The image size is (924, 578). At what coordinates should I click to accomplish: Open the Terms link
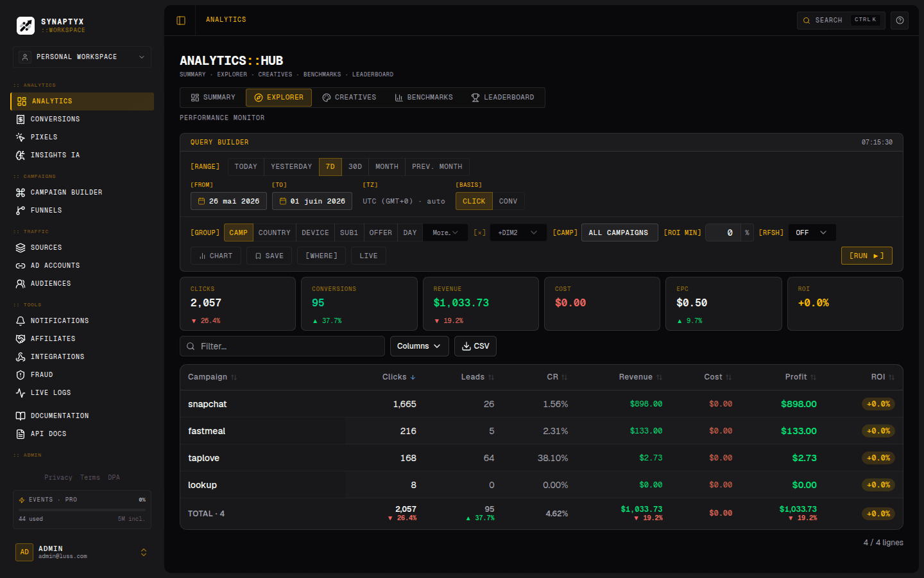point(90,477)
